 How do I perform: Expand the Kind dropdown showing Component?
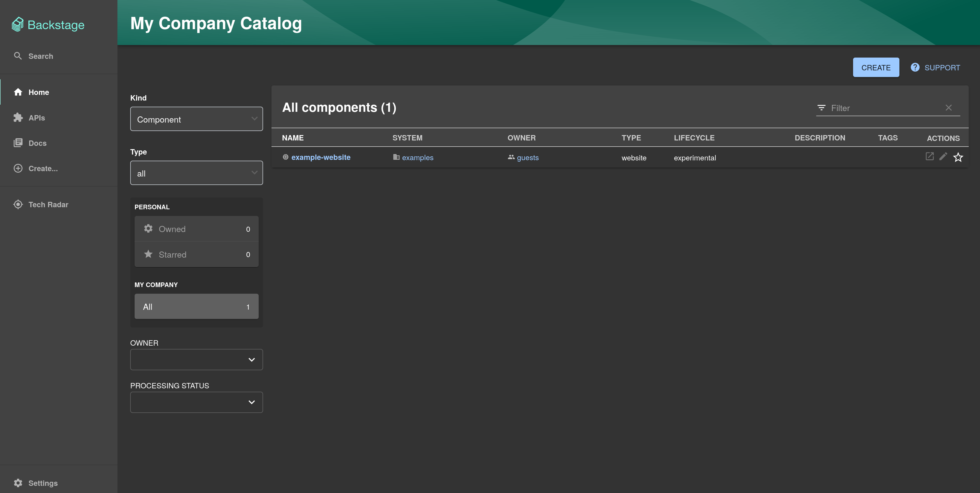[x=196, y=119]
